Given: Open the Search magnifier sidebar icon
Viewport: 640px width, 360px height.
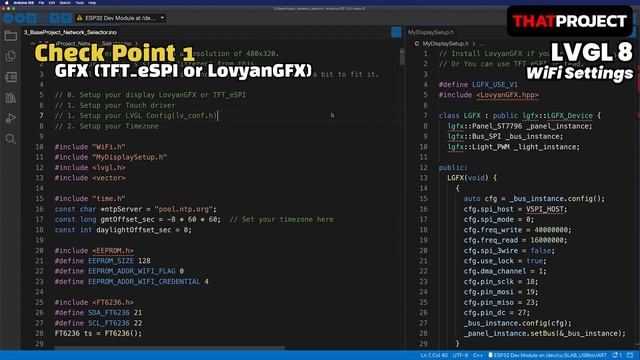Looking at the screenshot, I should 11,139.
